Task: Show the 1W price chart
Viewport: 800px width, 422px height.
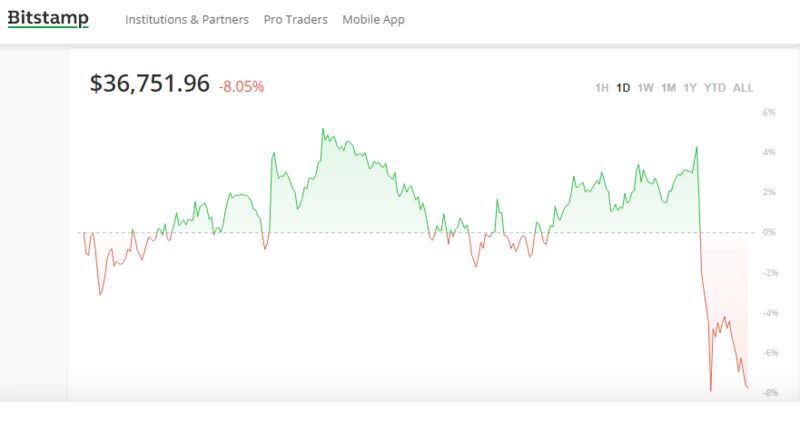Action: pyautogui.click(x=645, y=88)
